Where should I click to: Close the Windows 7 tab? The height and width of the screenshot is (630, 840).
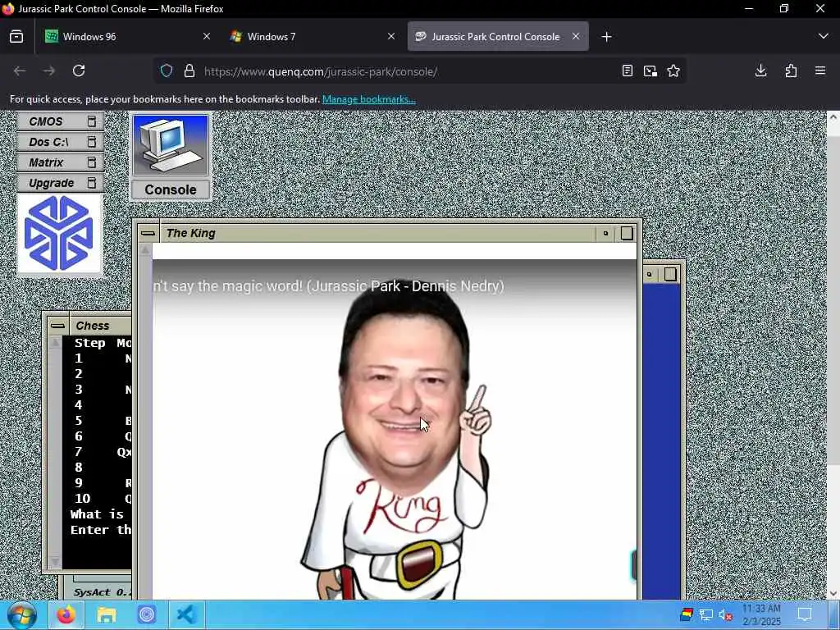point(391,36)
